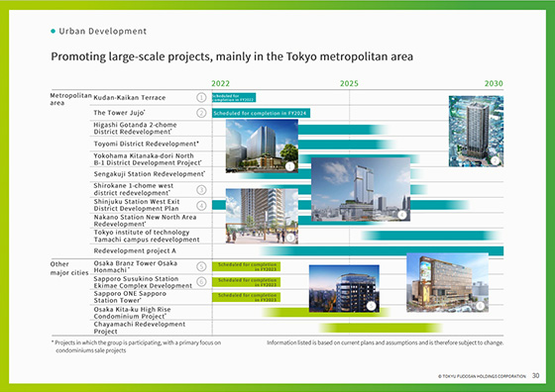The height and width of the screenshot is (392, 555).
Task: Select the 2030 timeline year label
Action: [x=494, y=83]
